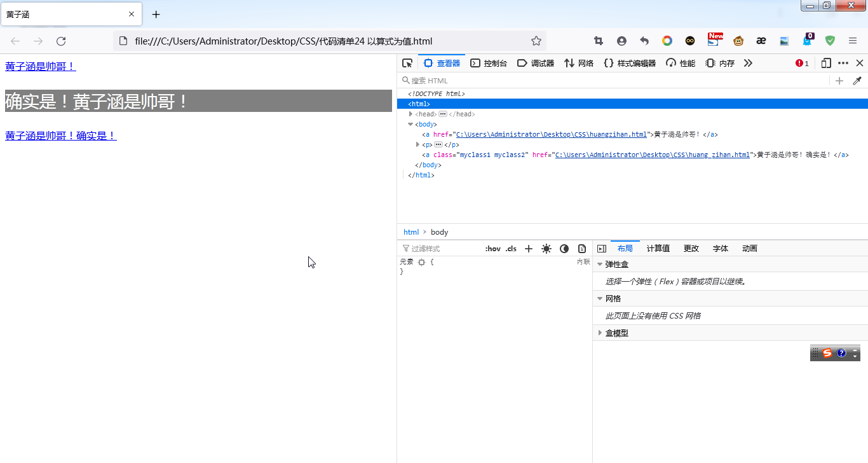Open devtools customize ellipsis menu
Viewport: 868px width, 463px height.
click(x=843, y=63)
